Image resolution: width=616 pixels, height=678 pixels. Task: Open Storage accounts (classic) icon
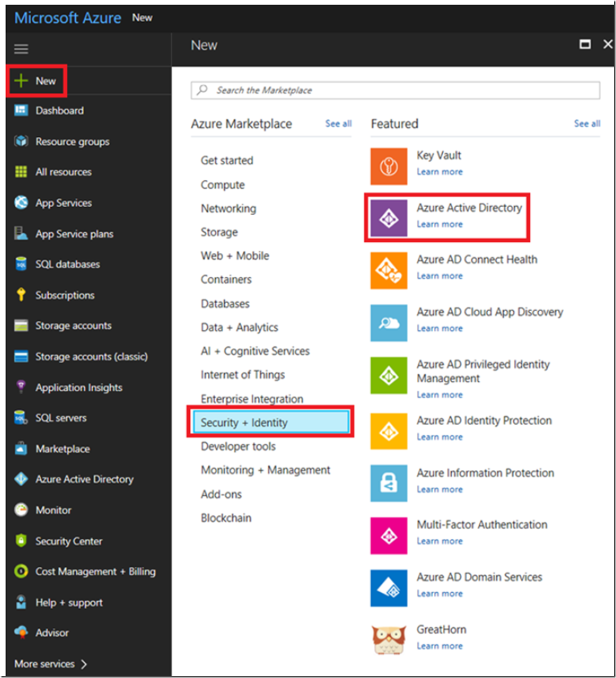21,356
